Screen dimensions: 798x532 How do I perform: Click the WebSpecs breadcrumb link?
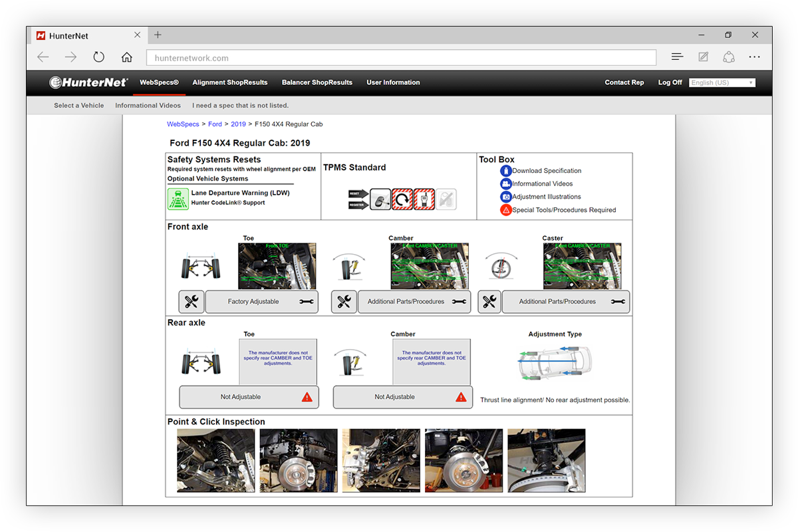pos(183,124)
